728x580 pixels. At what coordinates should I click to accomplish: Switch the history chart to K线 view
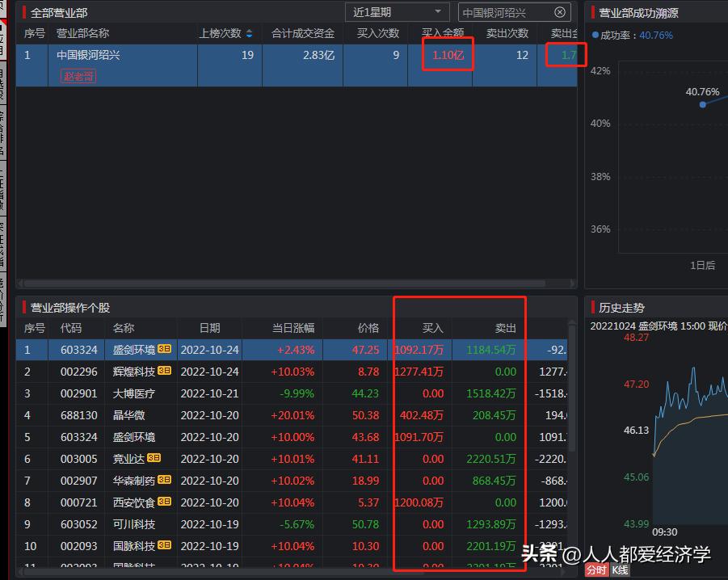coord(621,569)
